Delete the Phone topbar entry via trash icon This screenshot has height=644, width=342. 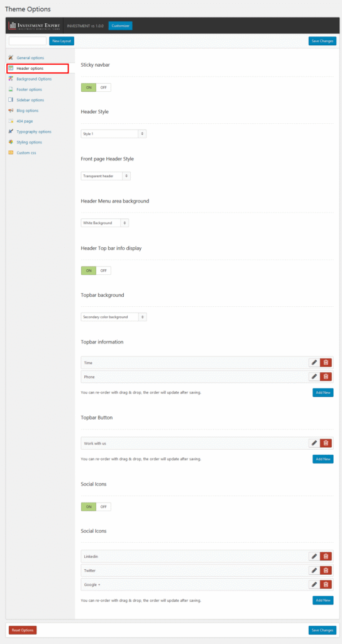(326, 376)
